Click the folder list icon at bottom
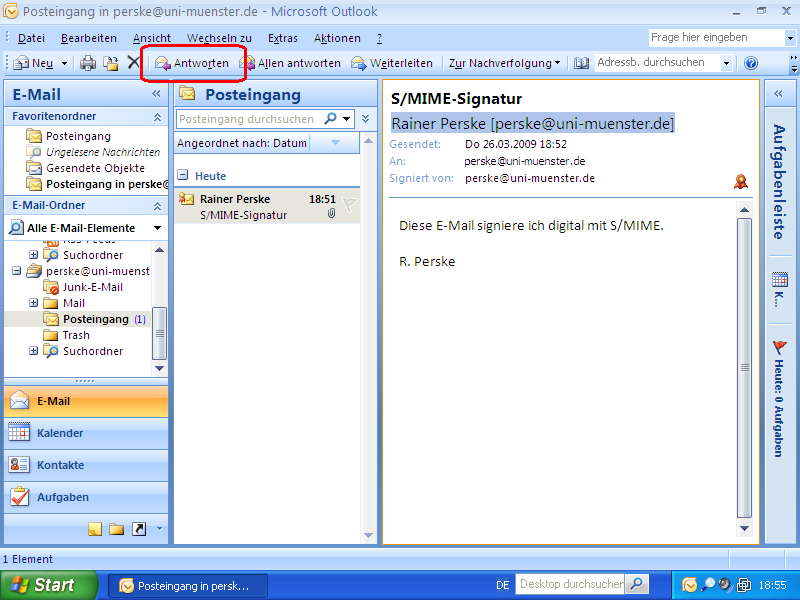800x600 pixels. coord(116,529)
